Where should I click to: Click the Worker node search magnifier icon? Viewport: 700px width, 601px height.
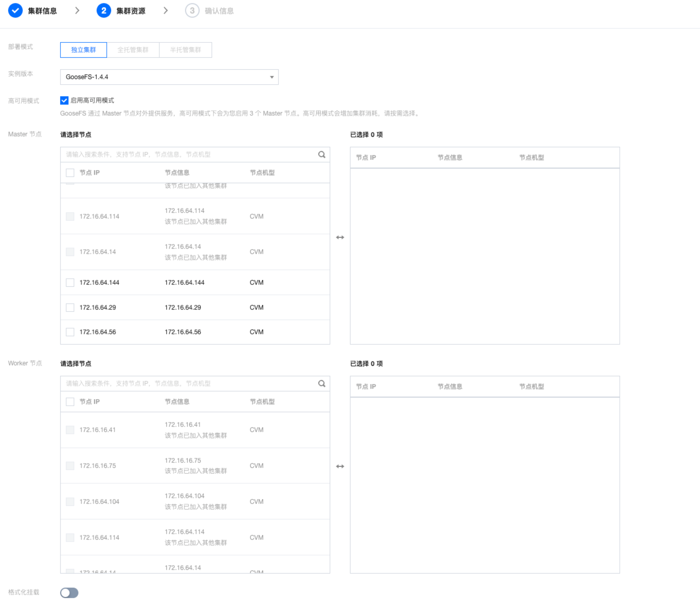tap(322, 383)
